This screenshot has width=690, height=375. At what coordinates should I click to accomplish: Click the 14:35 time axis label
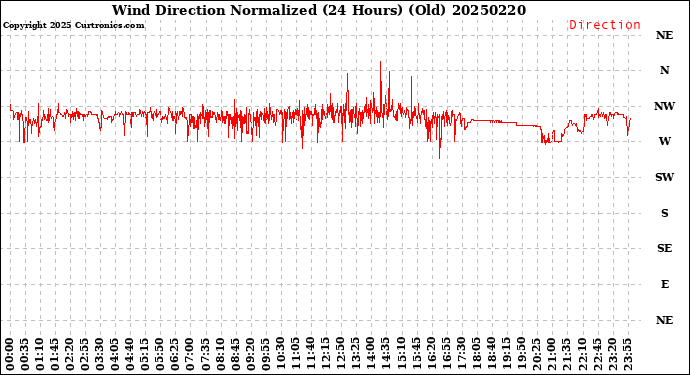point(385,355)
